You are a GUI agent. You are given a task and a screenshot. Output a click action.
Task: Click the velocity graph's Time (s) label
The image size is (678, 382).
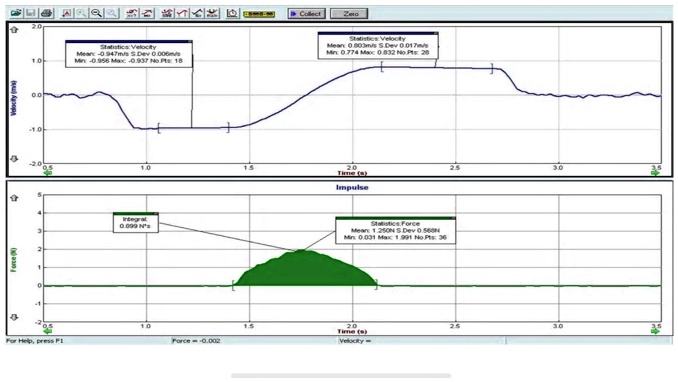tap(352, 173)
